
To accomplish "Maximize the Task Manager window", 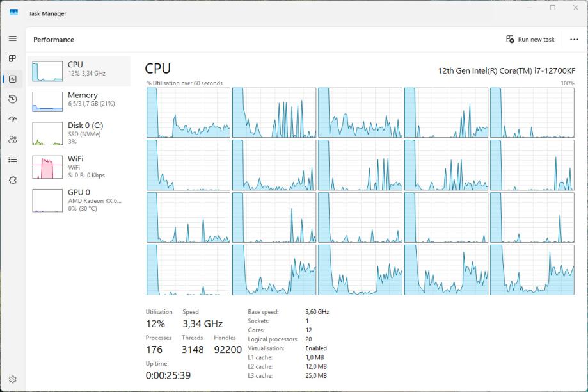I will (552, 8).
